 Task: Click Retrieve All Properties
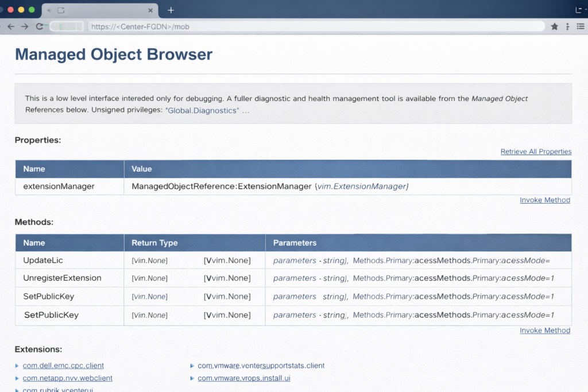click(x=536, y=152)
